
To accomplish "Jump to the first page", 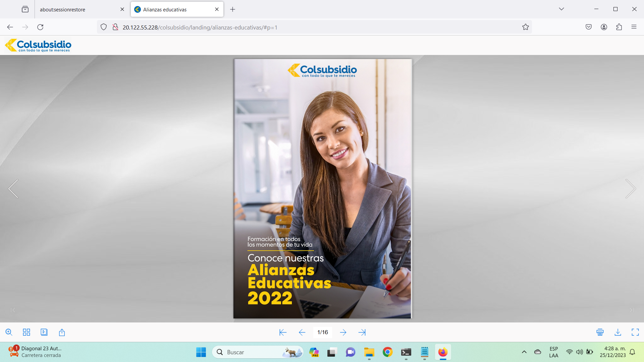I will 283,332.
